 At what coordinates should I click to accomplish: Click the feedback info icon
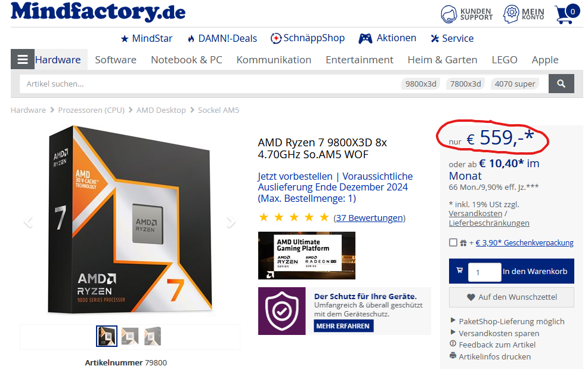click(x=453, y=343)
